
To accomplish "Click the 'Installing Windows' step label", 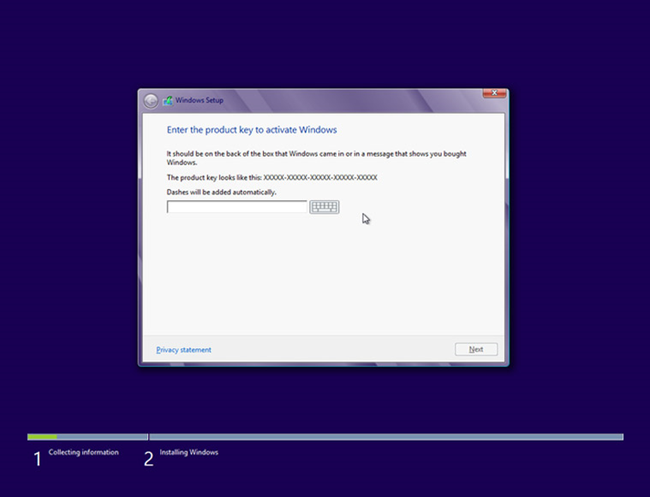I will click(189, 452).
